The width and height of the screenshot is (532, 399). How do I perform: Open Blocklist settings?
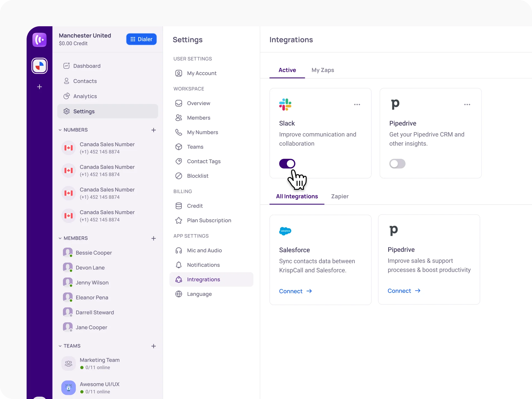click(211, 176)
